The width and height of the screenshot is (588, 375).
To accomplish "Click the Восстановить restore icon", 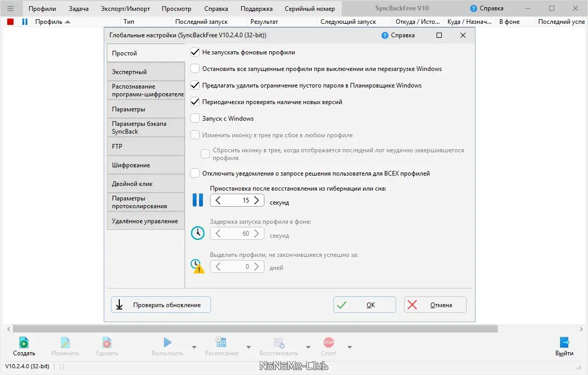I will tap(279, 342).
